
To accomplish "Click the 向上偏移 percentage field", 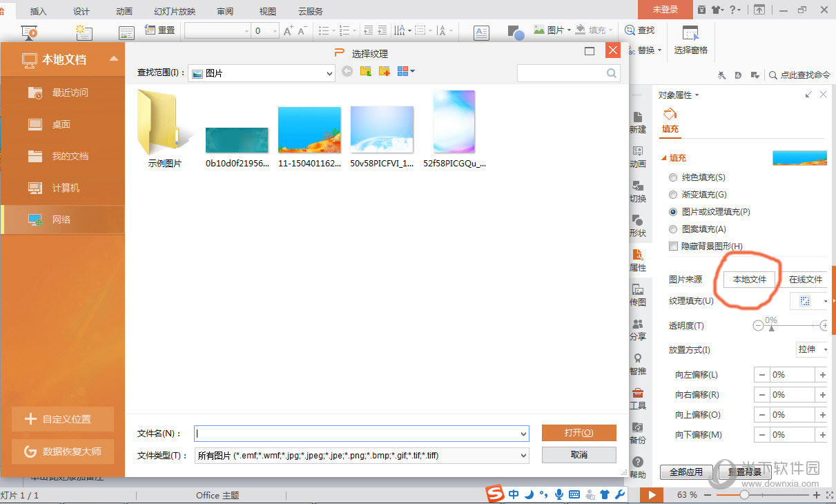I will (793, 415).
